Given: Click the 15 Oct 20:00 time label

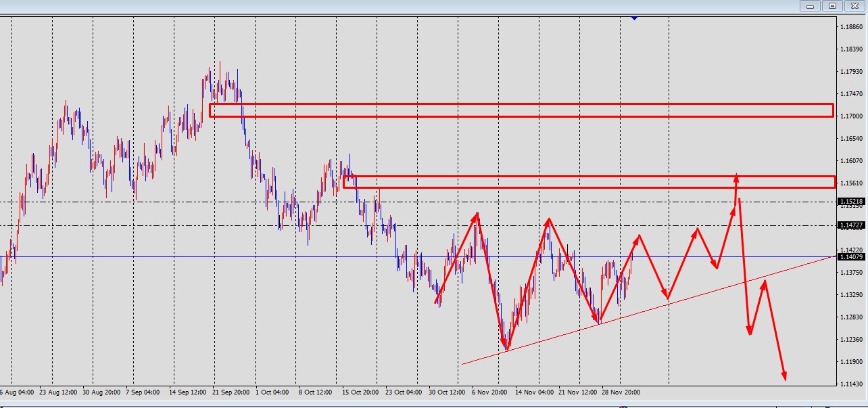Looking at the screenshot, I should (x=359, y=392).
